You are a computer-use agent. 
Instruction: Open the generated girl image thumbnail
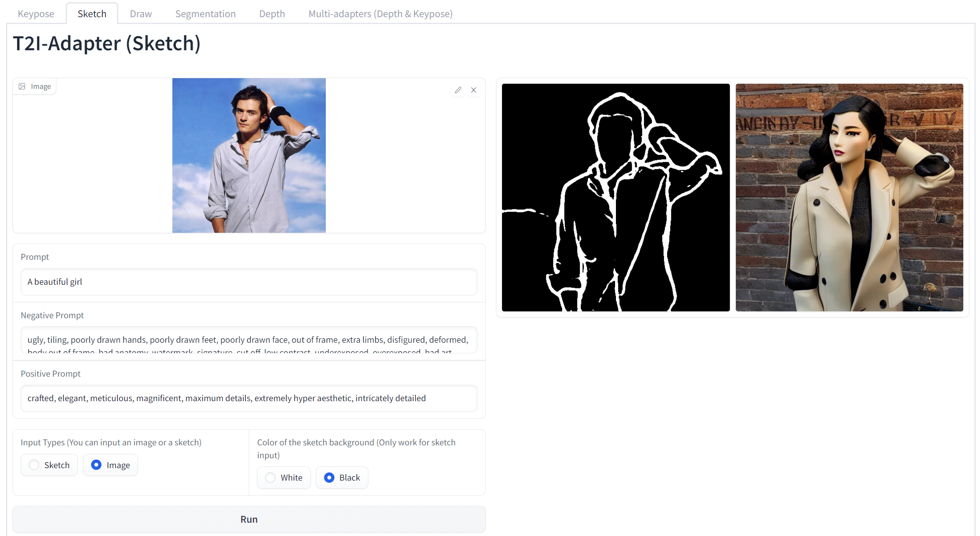(x=849, y=197)
